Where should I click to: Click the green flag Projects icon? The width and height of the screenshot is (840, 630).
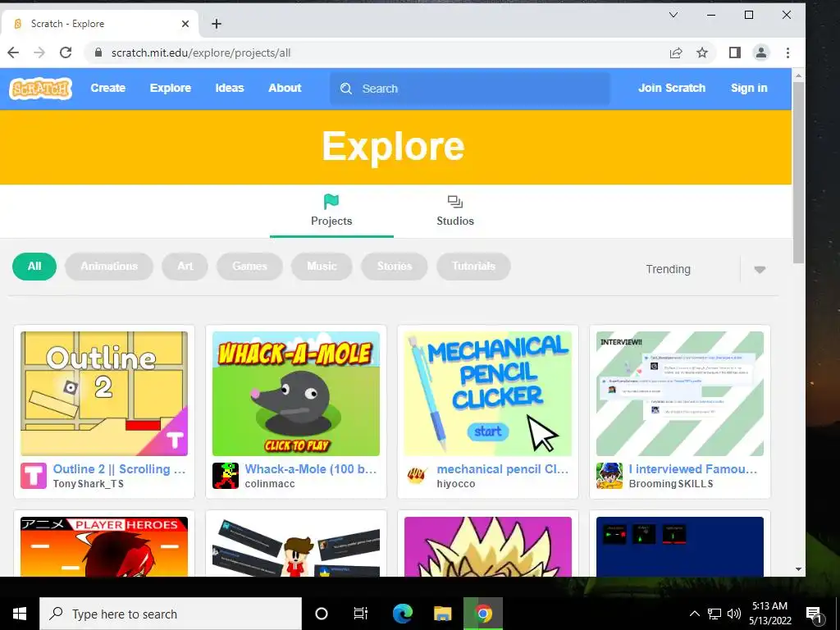(x=331, y=202)
